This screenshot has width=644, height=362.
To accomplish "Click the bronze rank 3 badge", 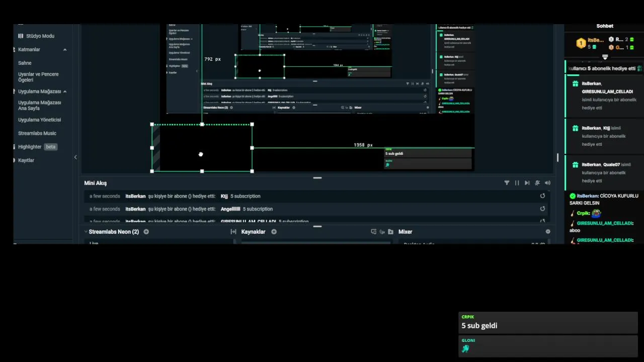I will tap(611, 47).
